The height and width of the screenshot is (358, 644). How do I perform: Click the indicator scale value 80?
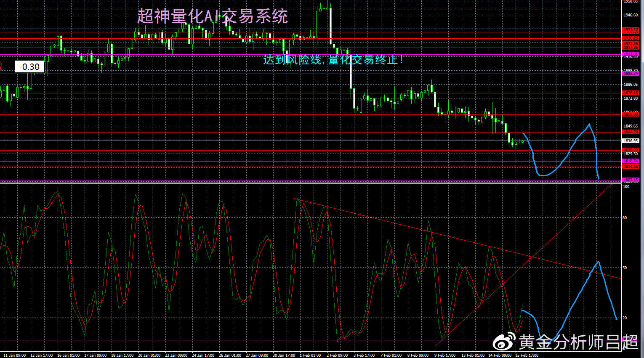[625, 218]
